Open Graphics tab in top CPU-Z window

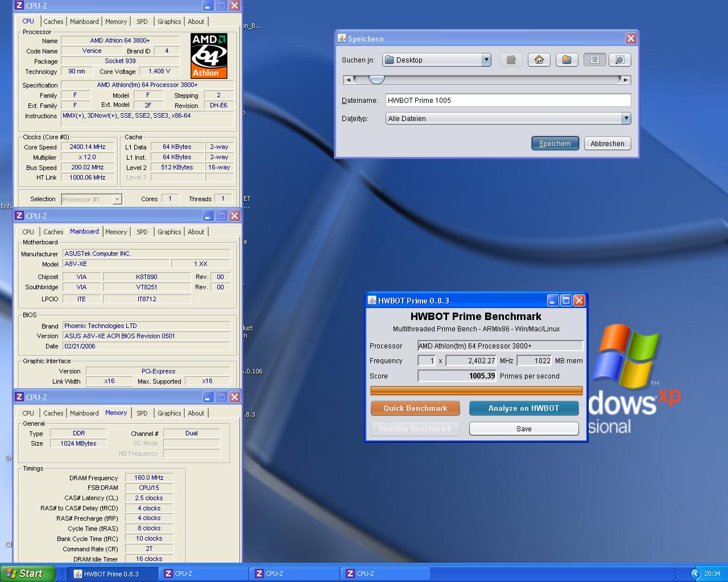(169, 22)
